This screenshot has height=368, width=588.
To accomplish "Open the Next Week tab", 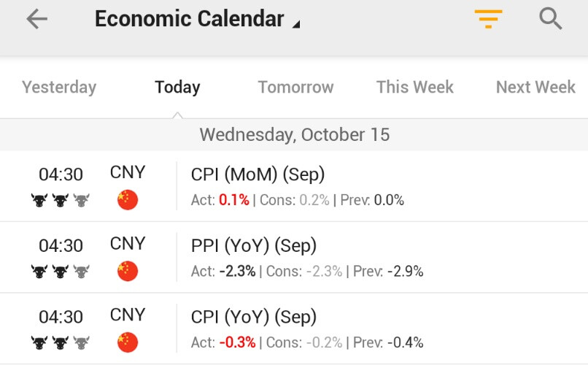I will click(x=535, y=88).
